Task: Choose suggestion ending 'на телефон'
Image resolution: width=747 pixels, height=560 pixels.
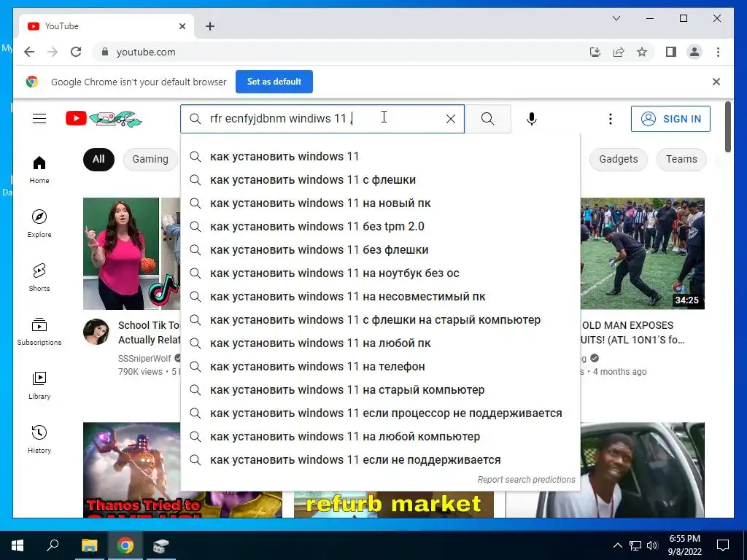Action: tap(380, 367)
